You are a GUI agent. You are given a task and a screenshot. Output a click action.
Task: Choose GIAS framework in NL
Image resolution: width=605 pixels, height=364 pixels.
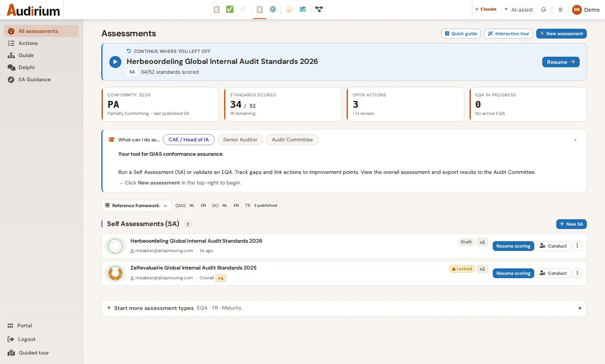click(192, 206)
